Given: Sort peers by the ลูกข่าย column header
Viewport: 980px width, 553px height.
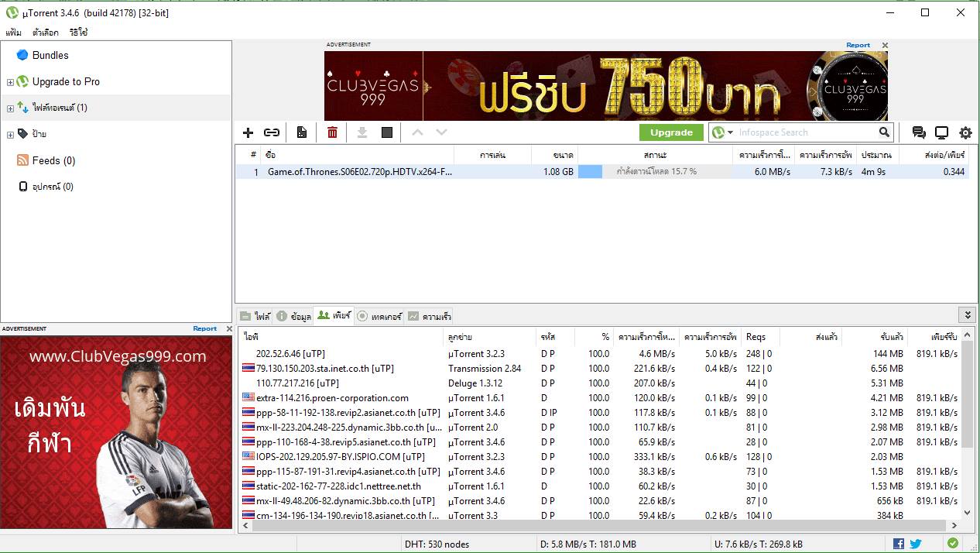Looking at the screenshot, I should tap(490, 337).
